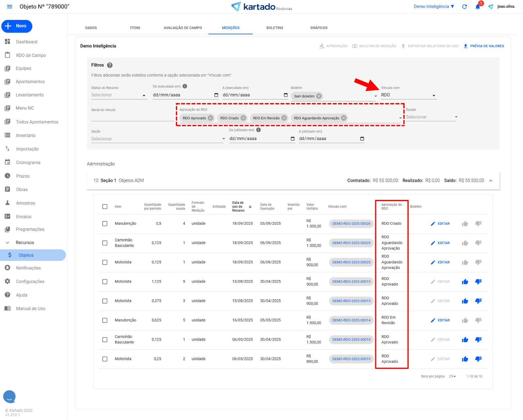
Task: Click the Prévia de Valores button
Action: click(x=484, y=46)
